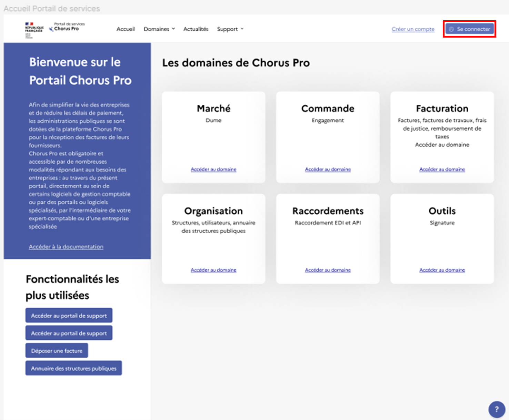Select the Organisation card title
509x420 pixels.
213,211
